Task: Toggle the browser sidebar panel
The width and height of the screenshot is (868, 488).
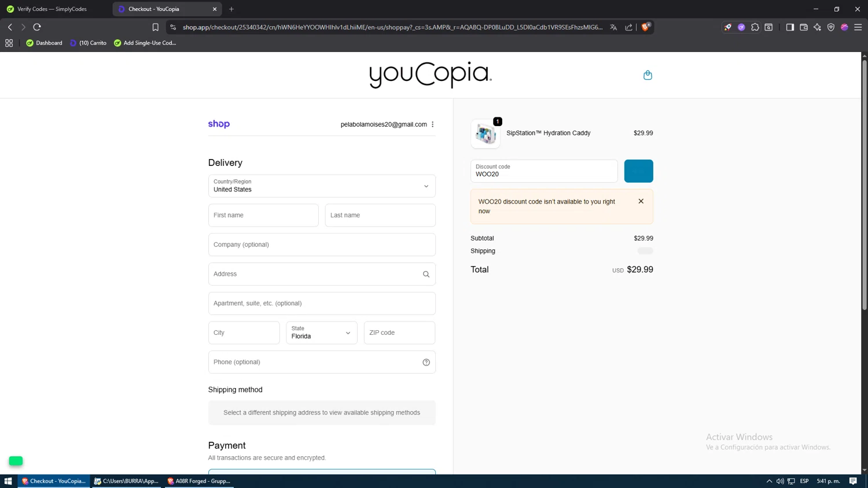Action: click(790, 27)
